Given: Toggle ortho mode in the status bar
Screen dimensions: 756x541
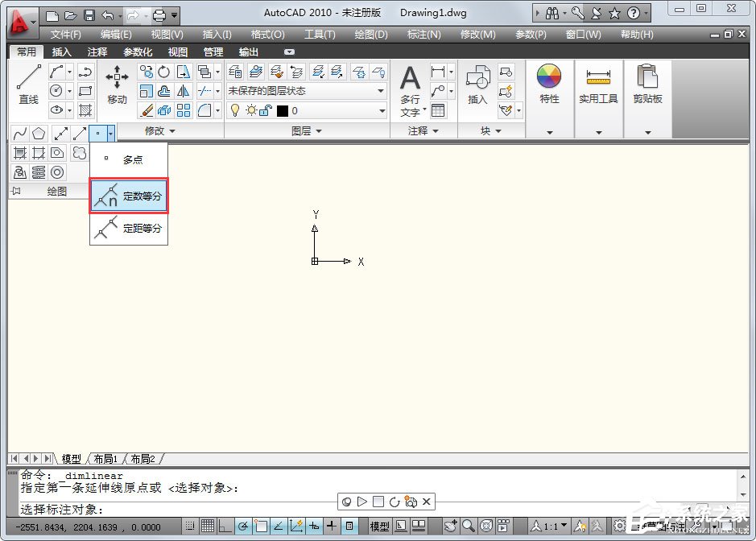Looking at the screenshot, I should click(x=225, y=526).
